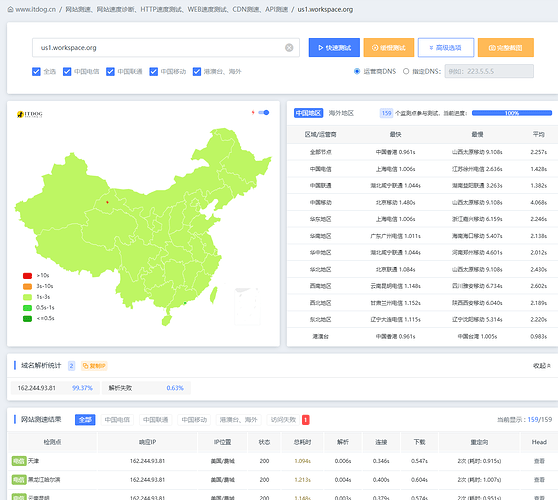
Task: Click the 完整截图 screenshot button
Action: click(506, 48)
